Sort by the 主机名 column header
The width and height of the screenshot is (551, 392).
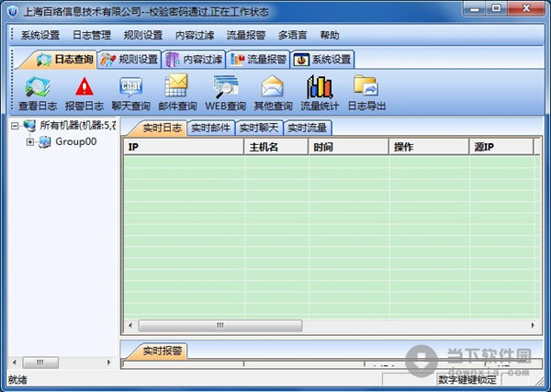(x=276, y=147)
